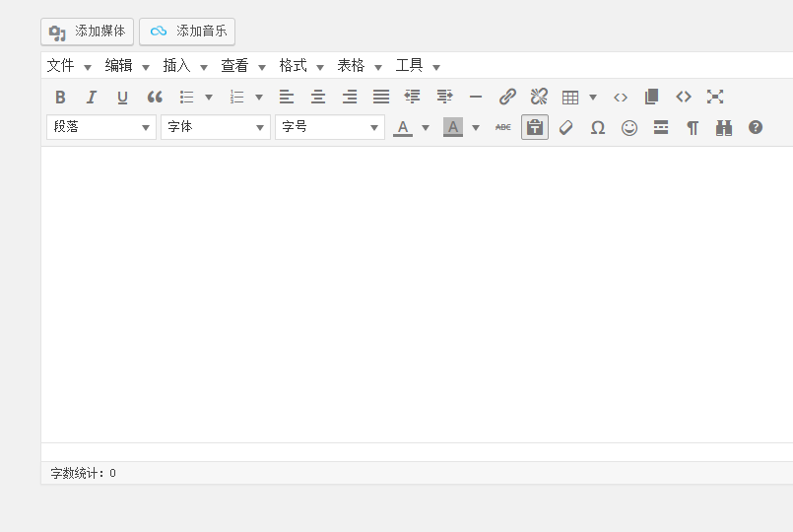Insert a page break line
Image resolution: width=793 pixels, height=532 pixels.
661,127
